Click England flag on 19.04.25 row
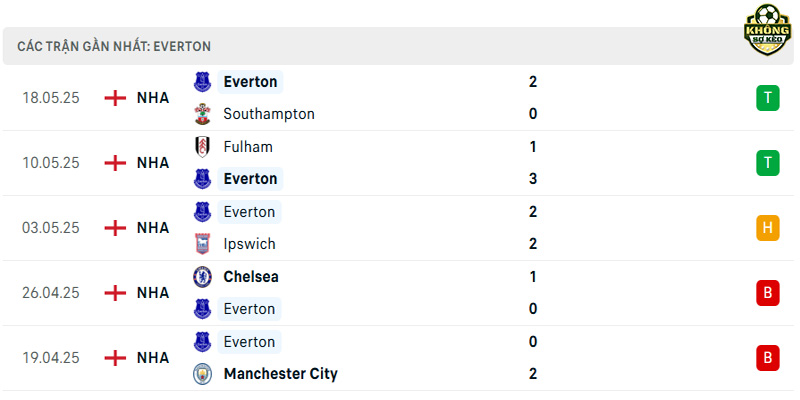 coord(115,358)
